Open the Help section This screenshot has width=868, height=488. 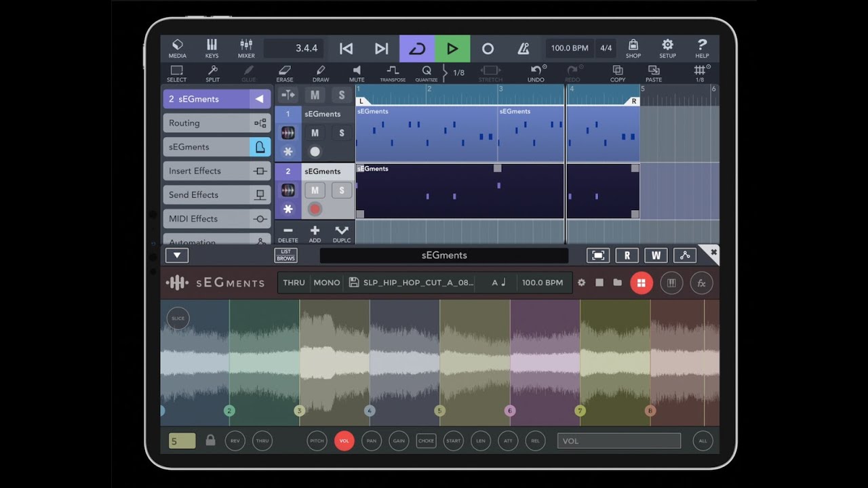click(702, 48)
